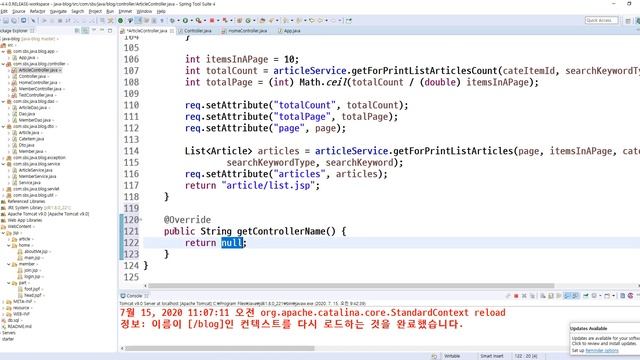The width and height of the screenshot is (640, 360).
Task: Click the red Terminate icon in Console toolbar
Action: [x=516, y=296]
